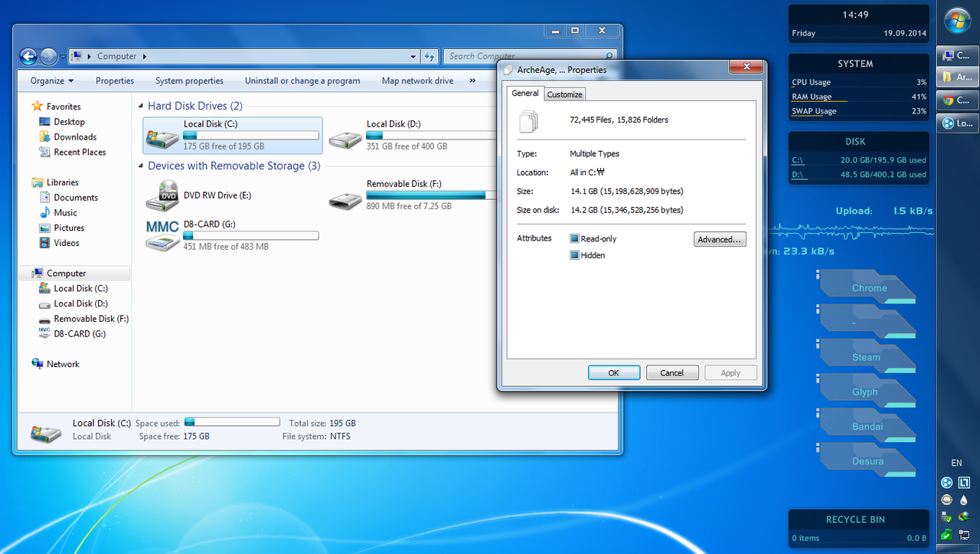Open the address bar history dropdown
This screenshot has width=980, height=554.
pyautogui.click(x=413, y=56)
